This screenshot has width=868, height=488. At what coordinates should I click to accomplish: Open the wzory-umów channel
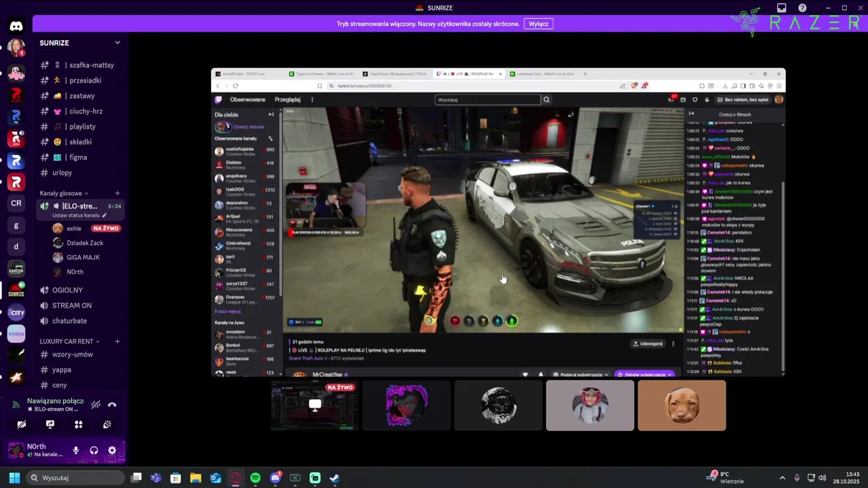(x=81, y=354)
